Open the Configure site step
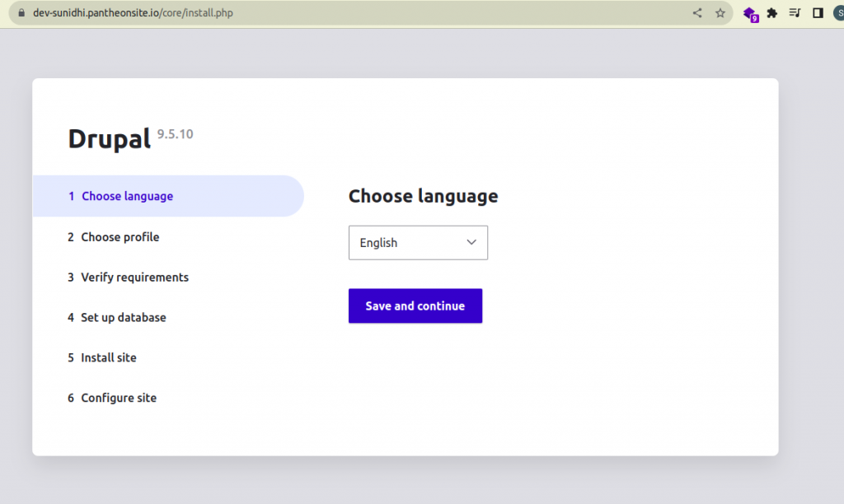The height and width of the screenshot is (504, 844). coord(118,397)
